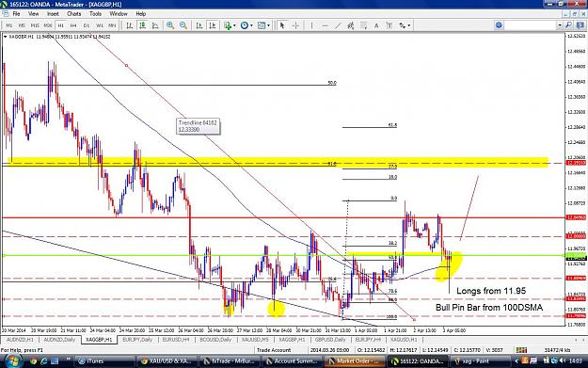Switch to M5 timeframe
Viewport: 588px width, 368px height.
[x=22, y=25]
